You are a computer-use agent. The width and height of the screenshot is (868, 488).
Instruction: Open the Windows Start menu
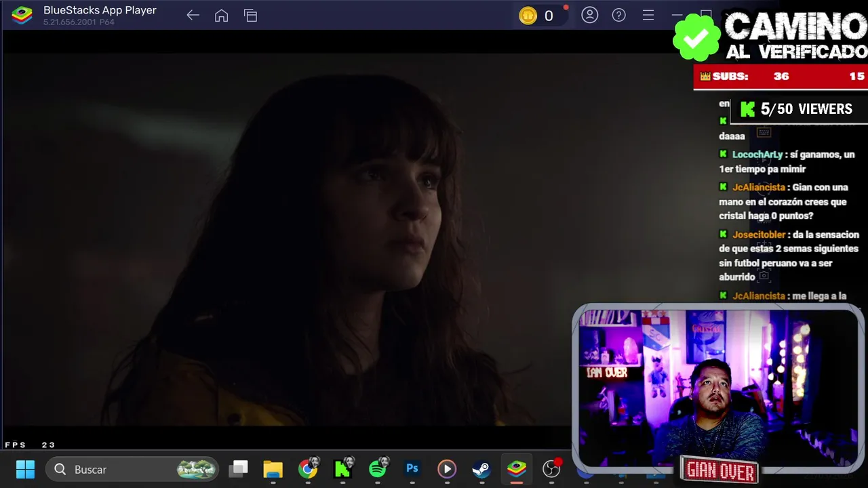(x=25, y=469)
